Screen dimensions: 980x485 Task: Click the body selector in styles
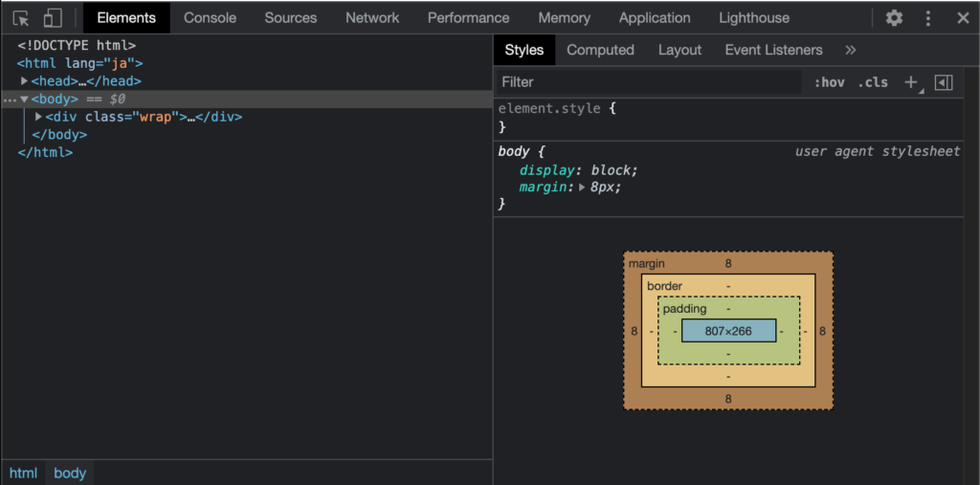pyautogui.click(x=514, y=151)
